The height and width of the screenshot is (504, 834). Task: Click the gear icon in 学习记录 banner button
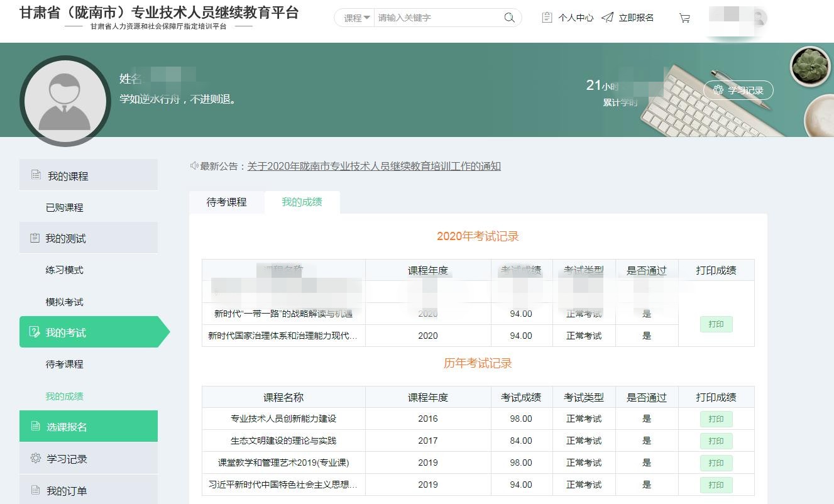click(718, 90)
